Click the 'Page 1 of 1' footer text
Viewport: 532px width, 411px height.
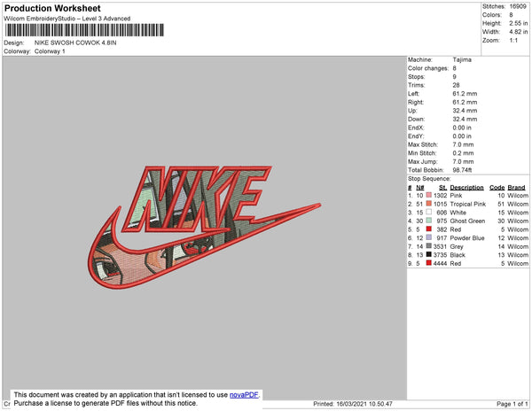(512, 404)
